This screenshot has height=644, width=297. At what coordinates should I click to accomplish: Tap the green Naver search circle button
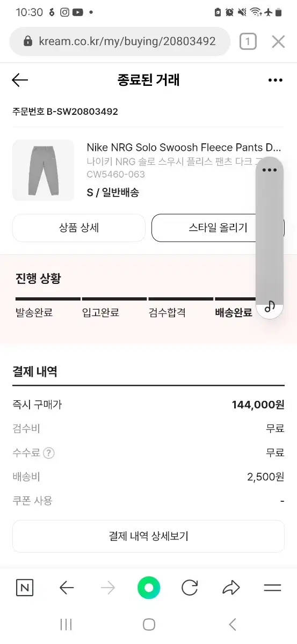click(149, 588)
